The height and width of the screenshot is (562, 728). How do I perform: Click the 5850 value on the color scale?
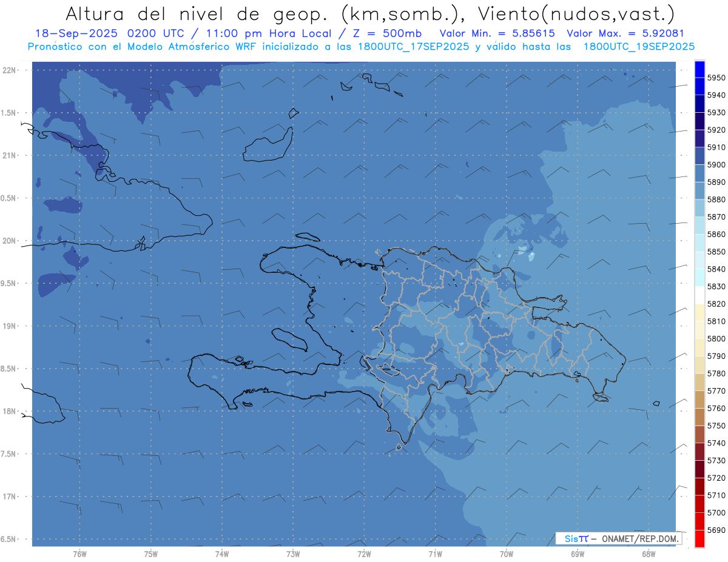[x=716, y=252]
